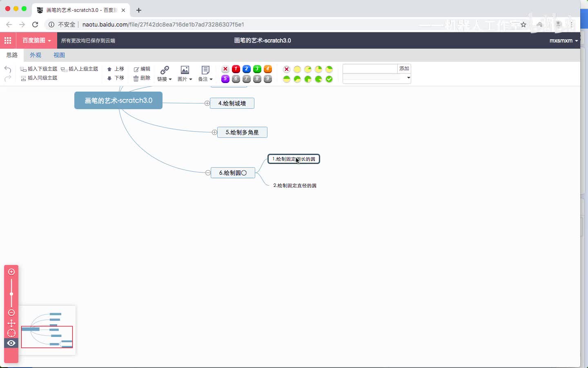Open the 图片 dropdown menu
The height and width of the screenshot is (368, 588).
click(185, 79)
